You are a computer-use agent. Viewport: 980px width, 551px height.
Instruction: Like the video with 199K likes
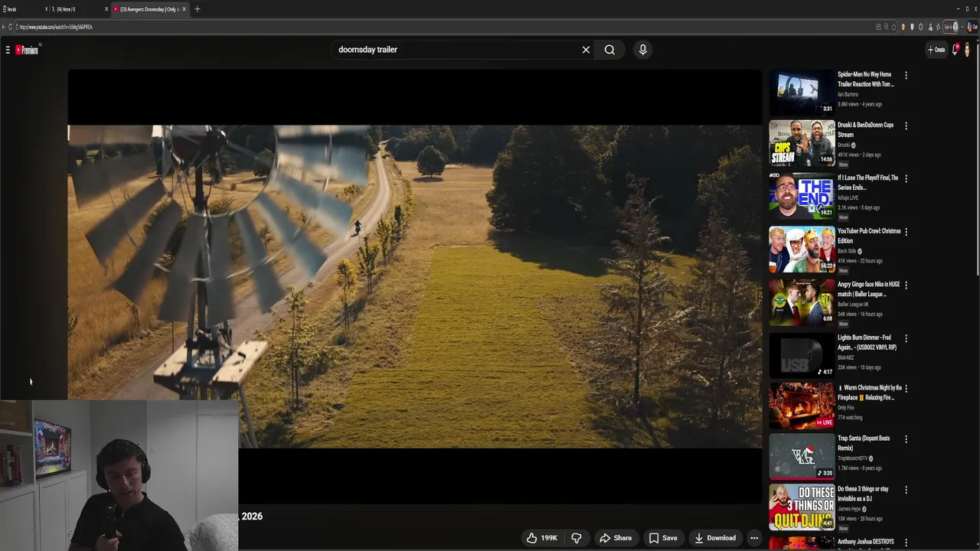541,538
